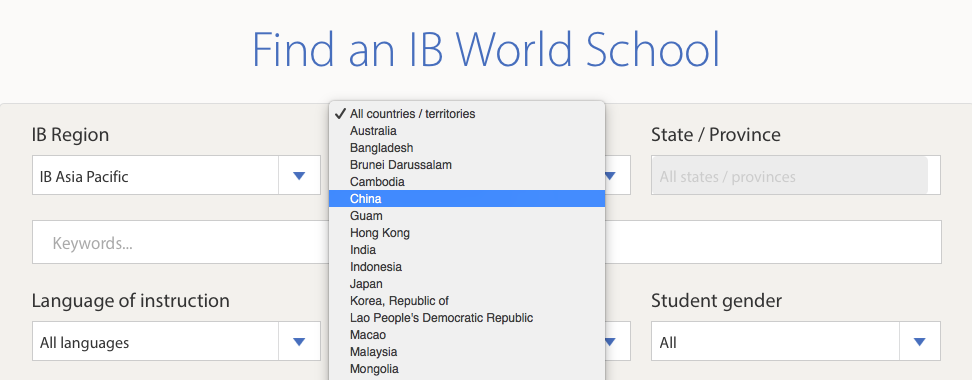Image resolution: width=972 pixels, height=380 pixels.
Task: Pick Macao from the country list
Action: [467, 335]
